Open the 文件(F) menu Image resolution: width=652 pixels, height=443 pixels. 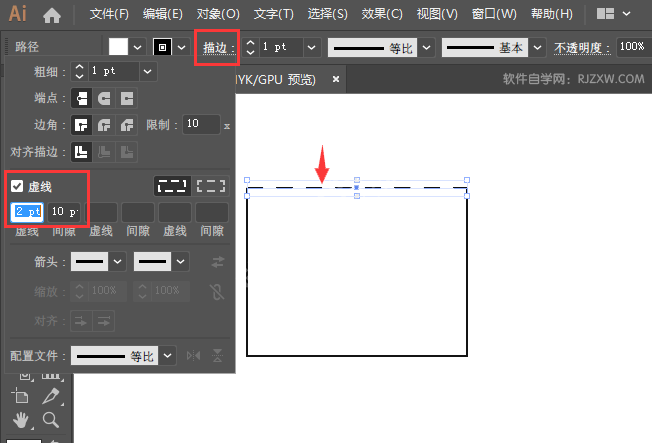coord(109,14)
